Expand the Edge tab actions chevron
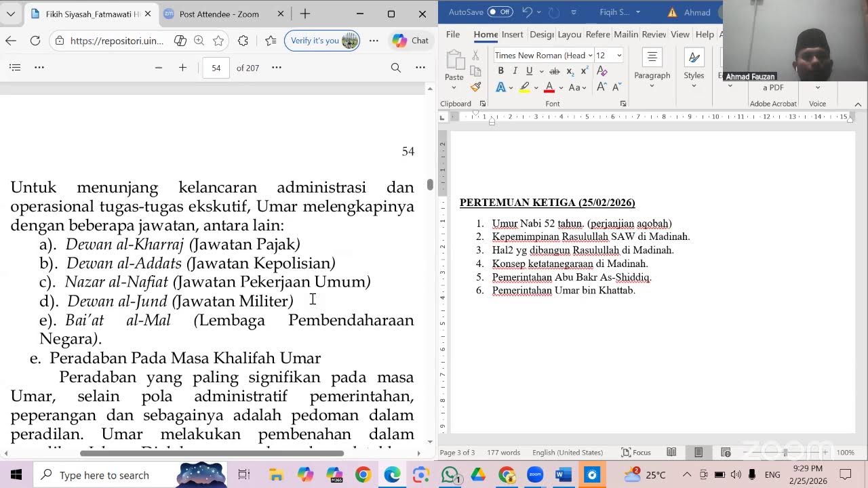The width and height of the screenshot is (868, 488). [11, 14]
